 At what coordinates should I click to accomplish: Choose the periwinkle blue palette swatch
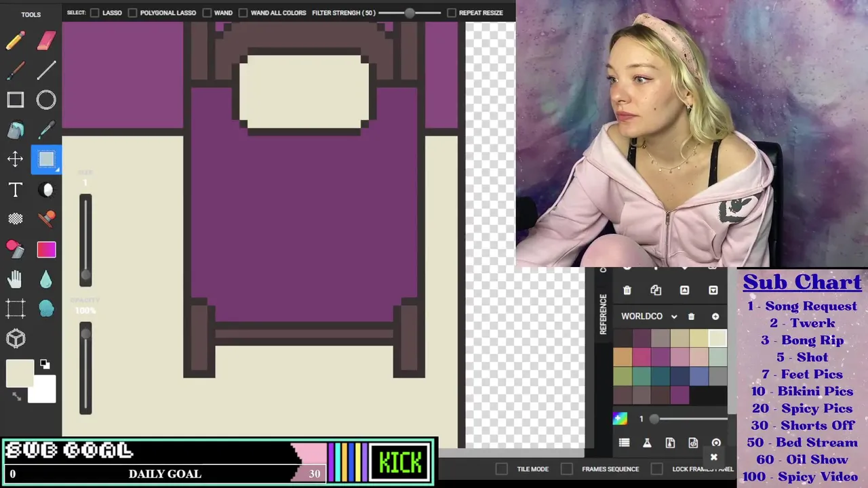699,376
